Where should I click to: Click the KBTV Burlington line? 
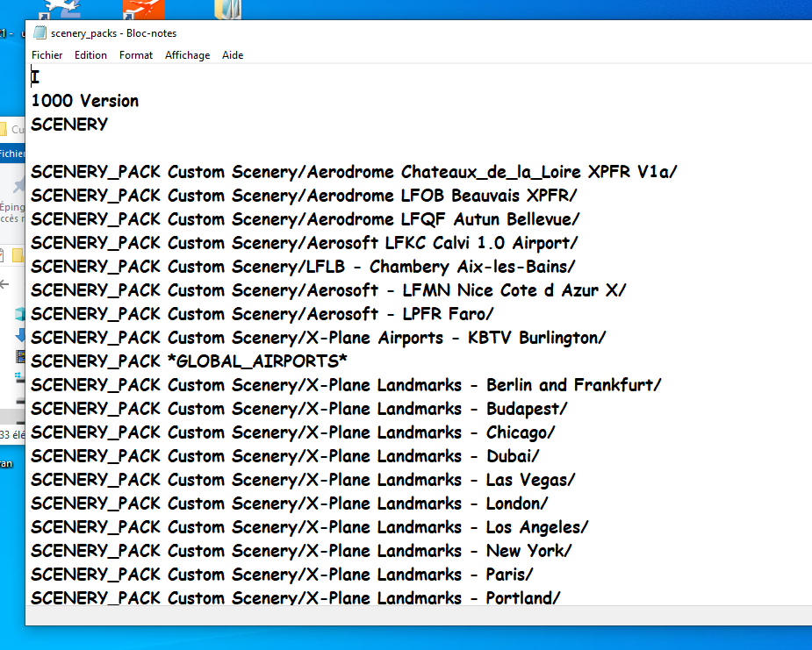point(318,338)
